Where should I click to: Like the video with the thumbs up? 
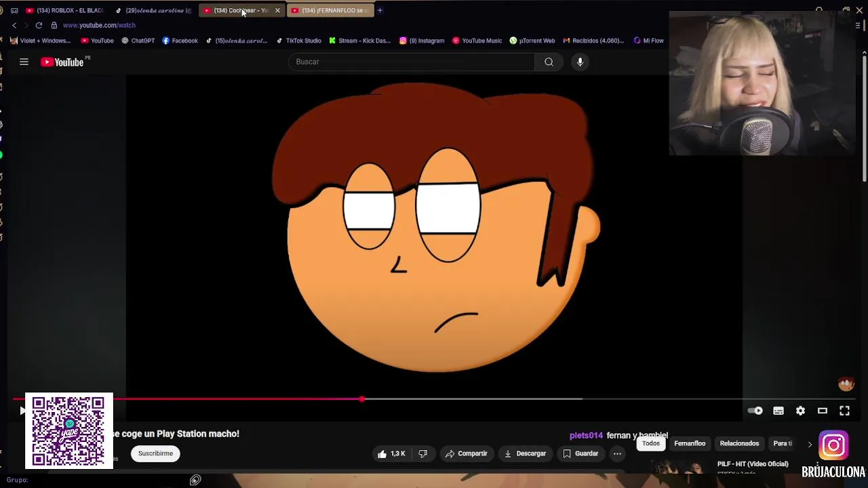click(x=391, y=453)
